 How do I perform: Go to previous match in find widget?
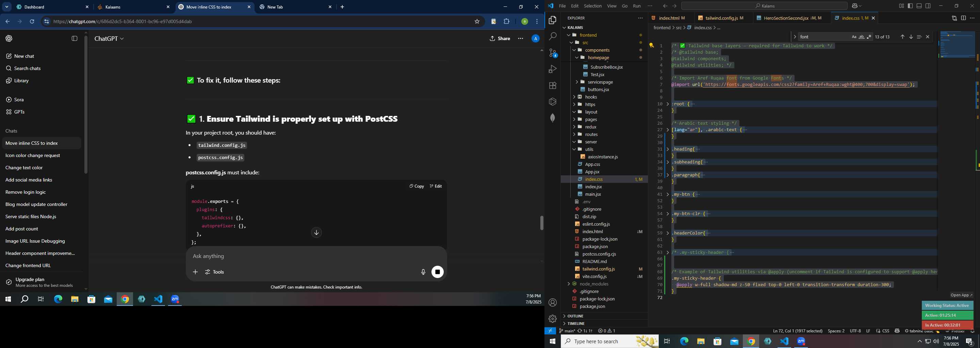[x=902, y=37]
